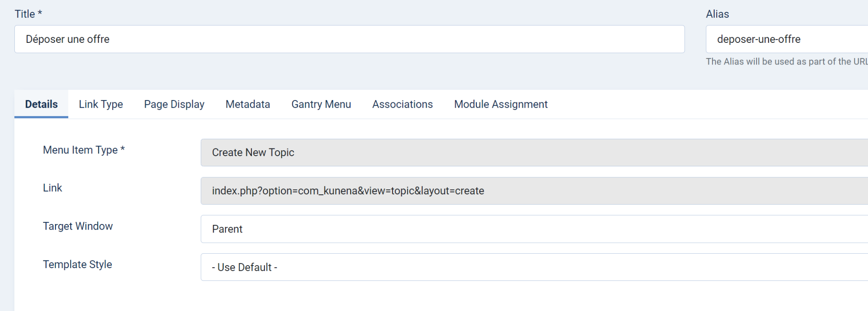Open the Template Style Use Default dropdown
The width and height of the screenshot is (868, 311).
pyautogui.click(x=534, y=267)
